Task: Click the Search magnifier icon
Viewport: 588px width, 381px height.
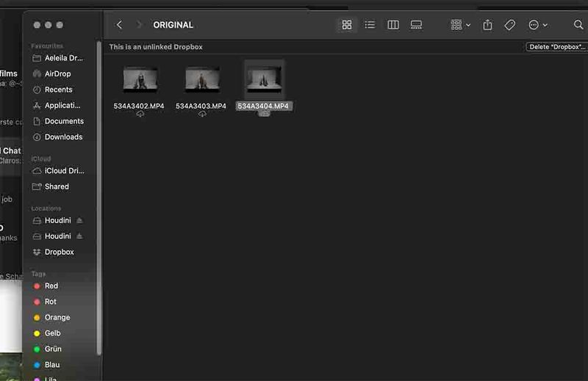Action: (578, 25)
